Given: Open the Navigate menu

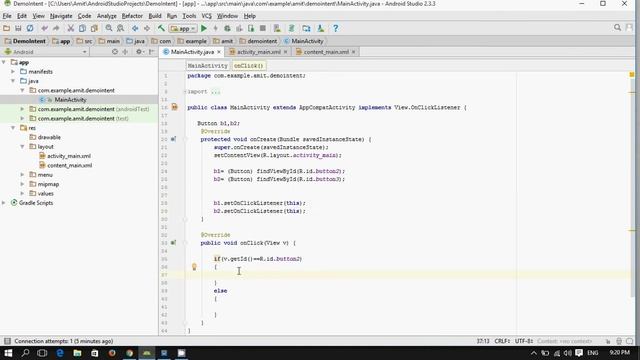Looking at the screenshot, I should click(61, 16).
